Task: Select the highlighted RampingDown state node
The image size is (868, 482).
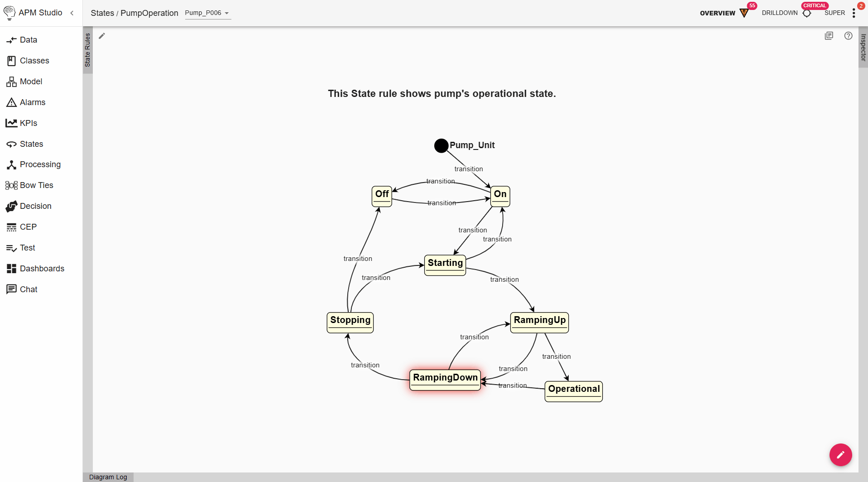Action: 445,380
